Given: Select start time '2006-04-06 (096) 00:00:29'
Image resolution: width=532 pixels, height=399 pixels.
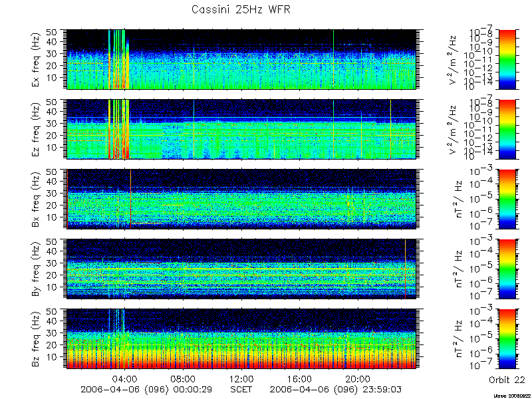Looking at the screenshot, I should 145,390.
